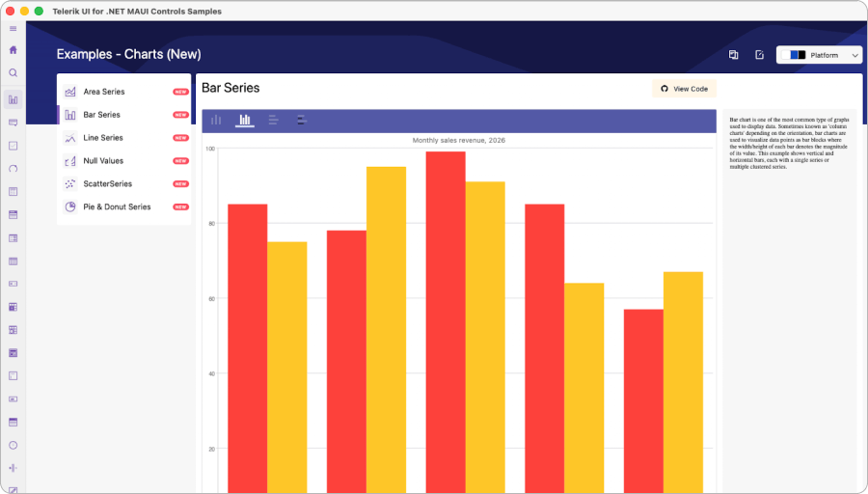Click the window title 'Telerik UI for .NET MAUI'

coord(137,11)
